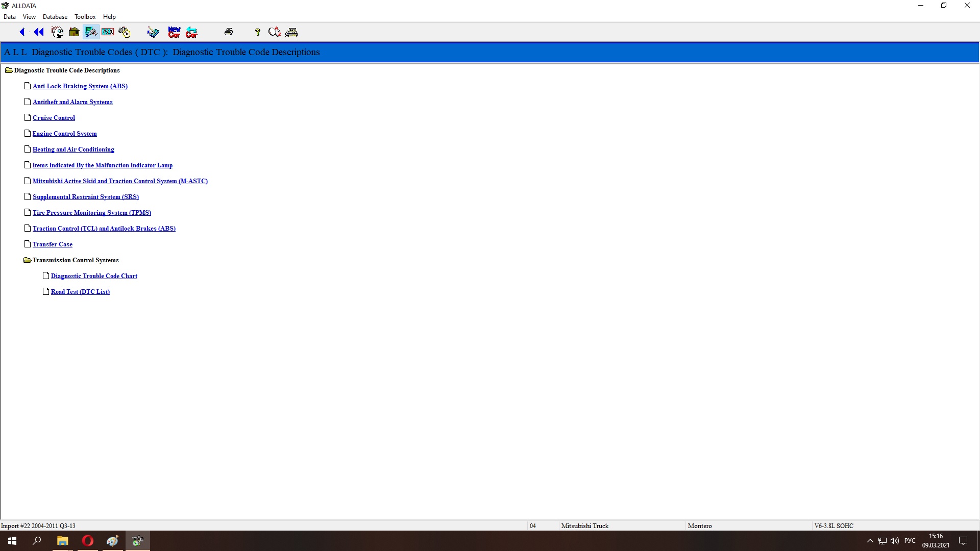The height and width of the screenshot is (551, 980).
Task: Collapse the Transmission Control Systems folder
Action: (27, 260)
